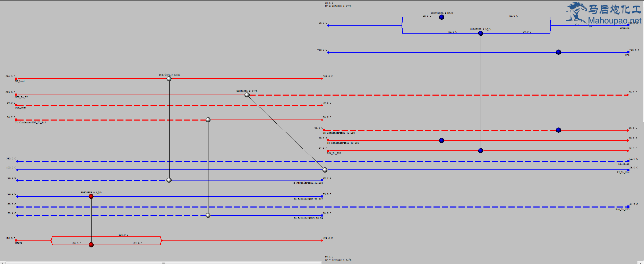Click the 186791036.4 kJ/h duty value
The height and width of the screenshot is (264, 644).
(442, 13)
